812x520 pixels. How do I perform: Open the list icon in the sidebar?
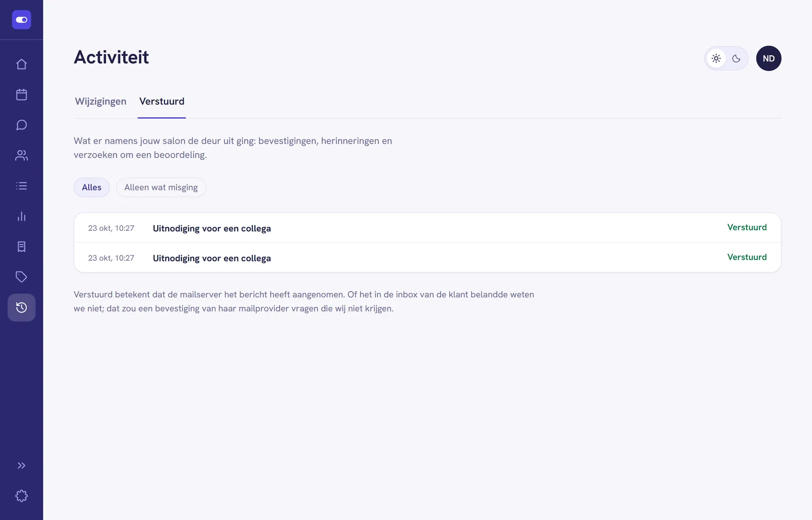point(21,186)
